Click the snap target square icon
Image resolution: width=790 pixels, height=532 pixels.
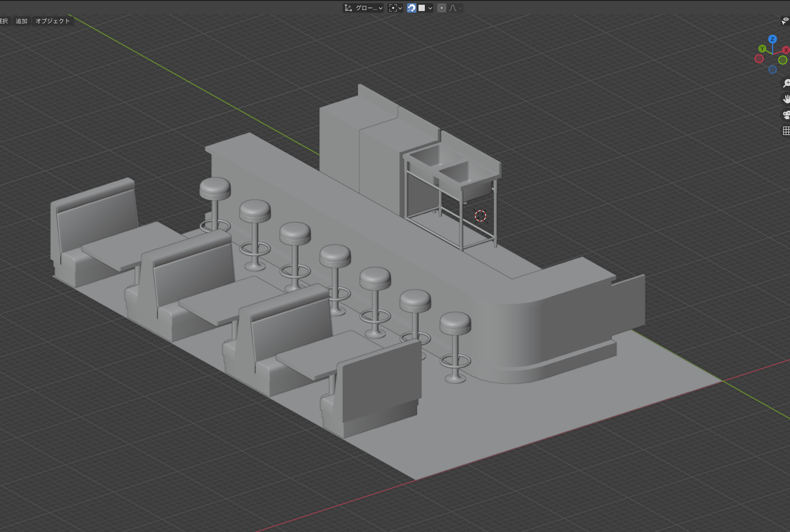(422, 8)
